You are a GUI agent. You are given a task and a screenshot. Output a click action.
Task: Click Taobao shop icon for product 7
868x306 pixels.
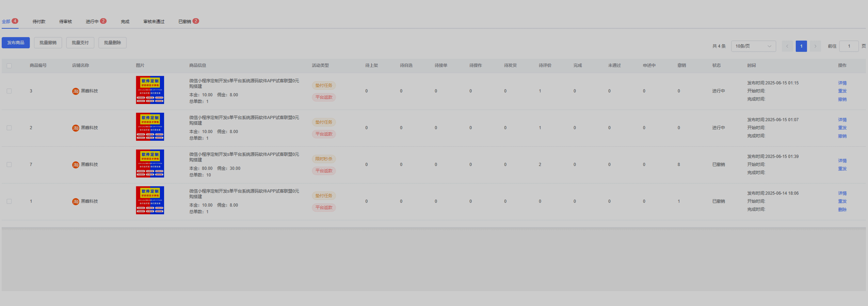pos(76,165)
